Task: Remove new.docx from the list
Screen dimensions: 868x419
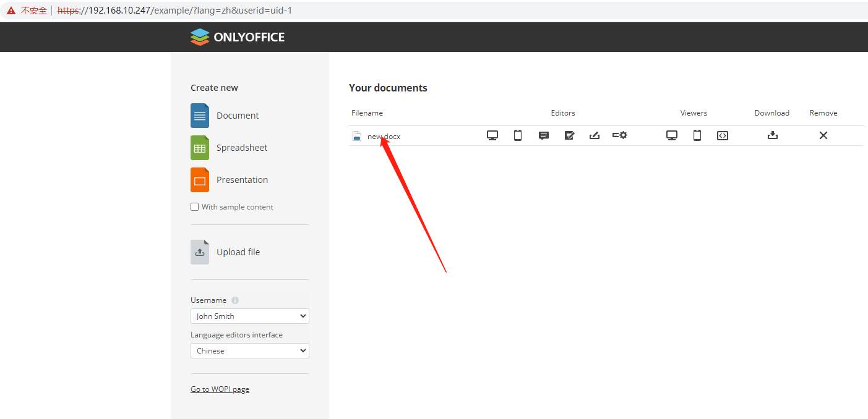Action: coord(823,135)
